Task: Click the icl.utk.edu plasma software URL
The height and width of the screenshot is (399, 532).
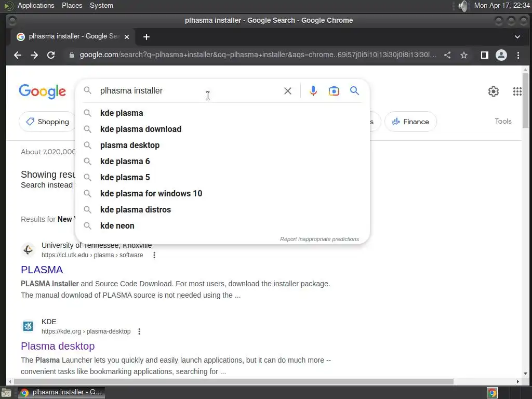Action: point(92,255)
